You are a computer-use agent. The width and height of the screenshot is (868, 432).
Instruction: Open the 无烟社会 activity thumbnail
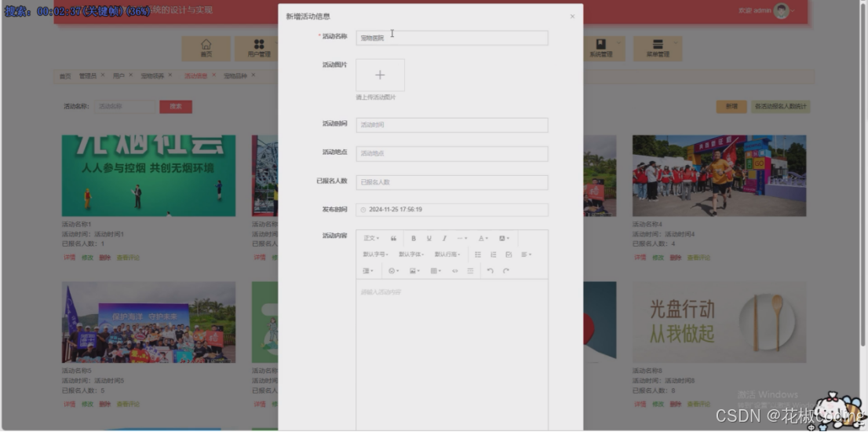click(x=148, y=176)
